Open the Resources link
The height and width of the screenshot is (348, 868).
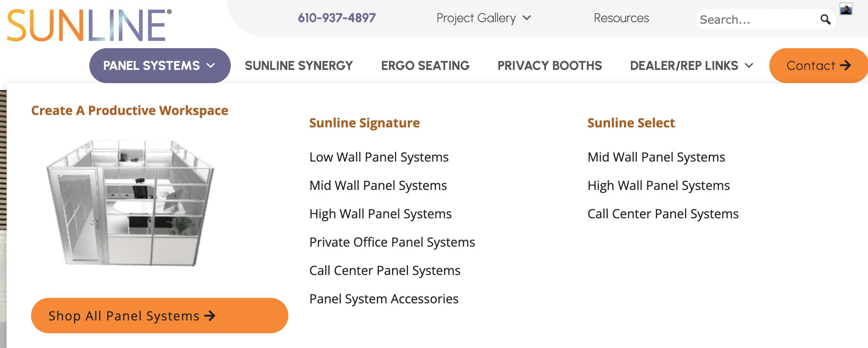tap(621, 18)
